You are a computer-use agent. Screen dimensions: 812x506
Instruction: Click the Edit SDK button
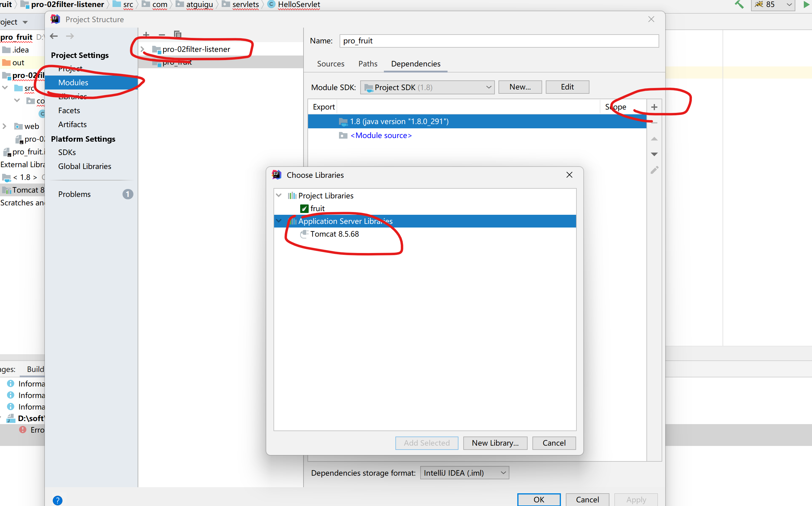pos(567,87)
